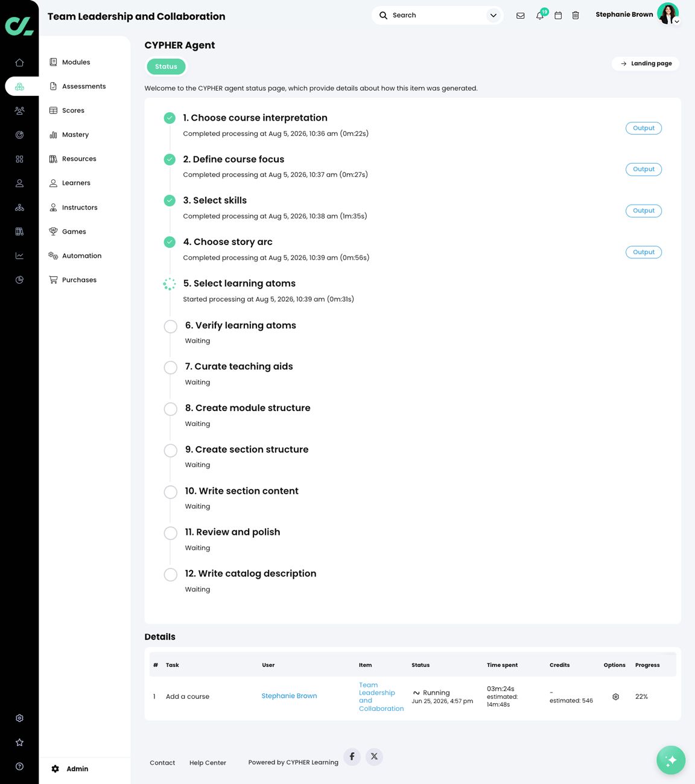Image resolution: width=695 pixels, height=784 pixels.
Task: Open Games in the course sidebar
Action: tap(74, 232)
